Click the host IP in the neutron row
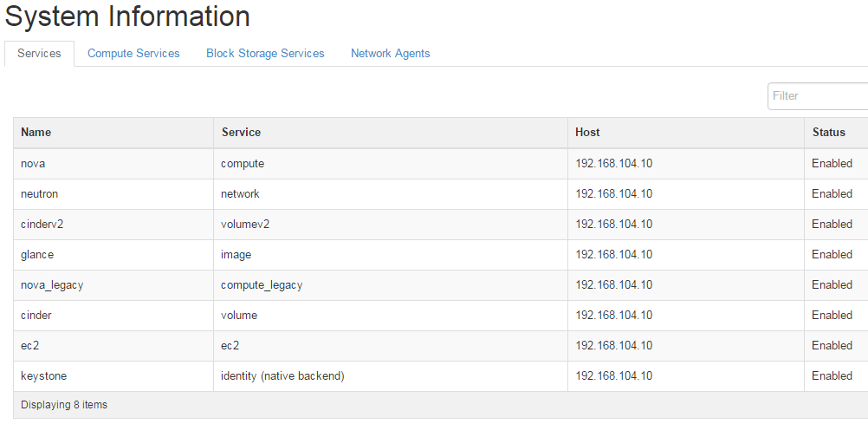Screen dimensions: 868x424 [x=614, y=194]
